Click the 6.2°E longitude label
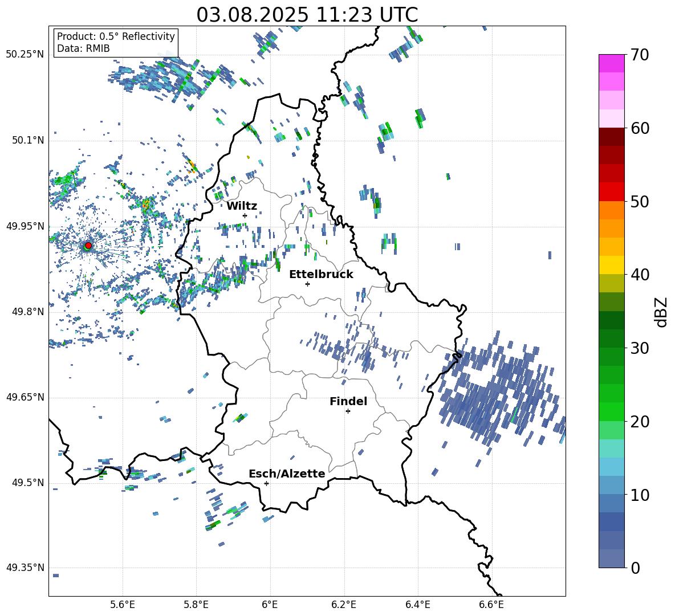 coord(344,605)
